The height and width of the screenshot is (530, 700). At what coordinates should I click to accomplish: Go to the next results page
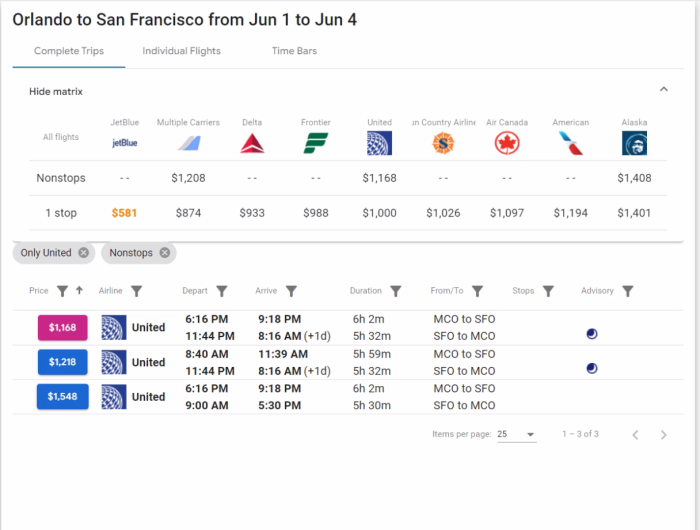[x=663, y=434]
